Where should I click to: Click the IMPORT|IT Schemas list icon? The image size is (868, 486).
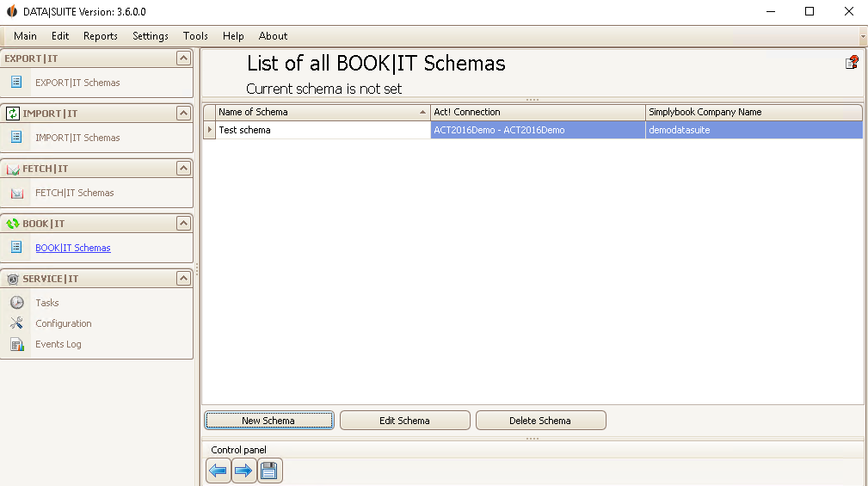16,137
